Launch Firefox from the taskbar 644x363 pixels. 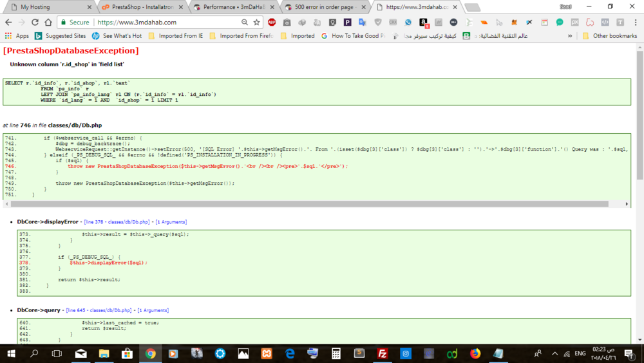pos(475,353)
